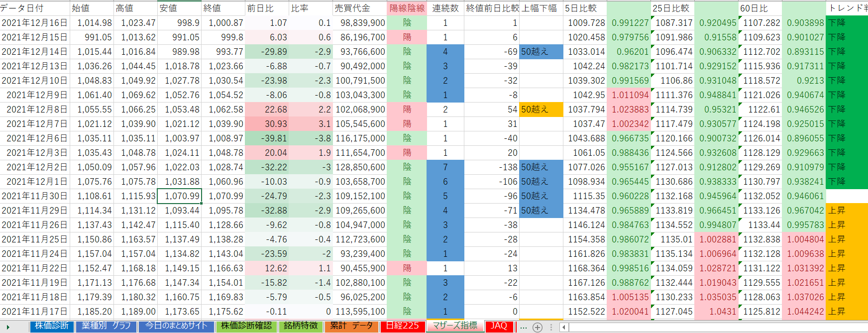Click the 高値 column header cell
The image size is (868, 333).
135,8
